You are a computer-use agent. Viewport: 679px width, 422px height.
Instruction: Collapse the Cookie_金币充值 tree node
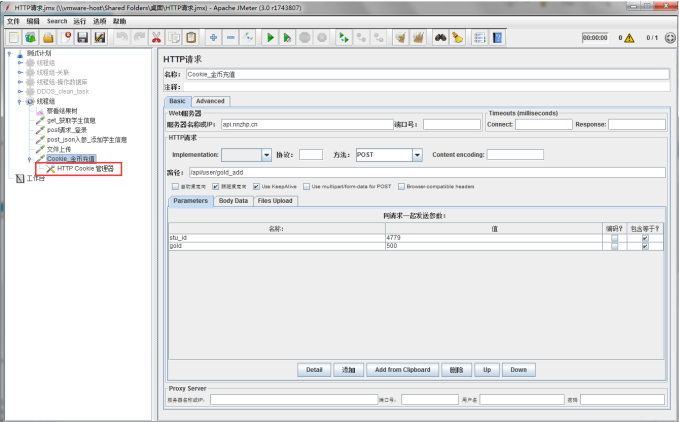[30, 159]
